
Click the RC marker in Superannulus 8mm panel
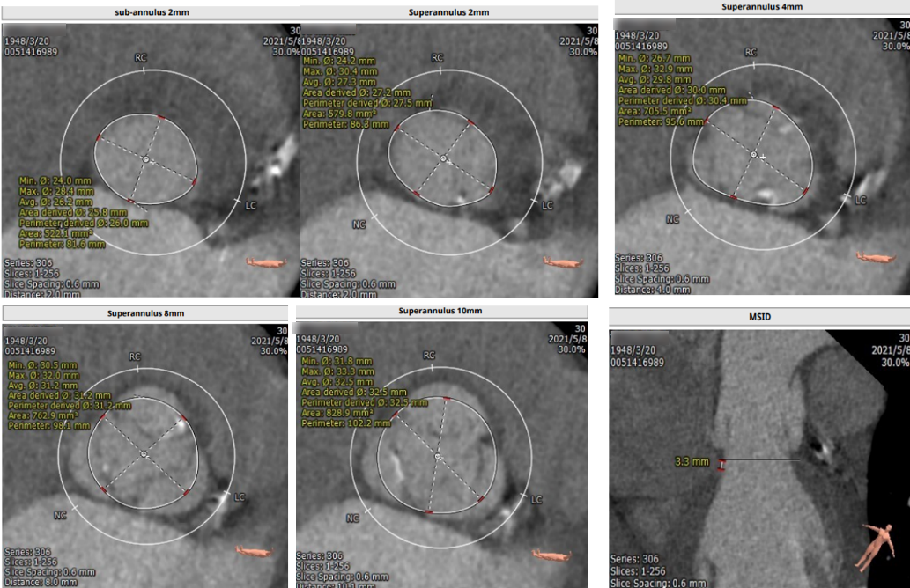point(135,356)
